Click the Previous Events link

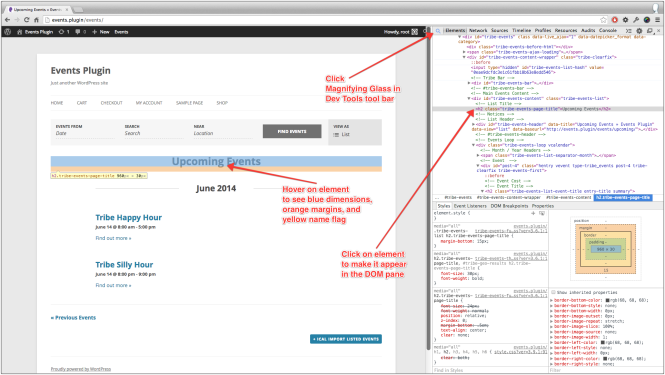click(73, 318)
